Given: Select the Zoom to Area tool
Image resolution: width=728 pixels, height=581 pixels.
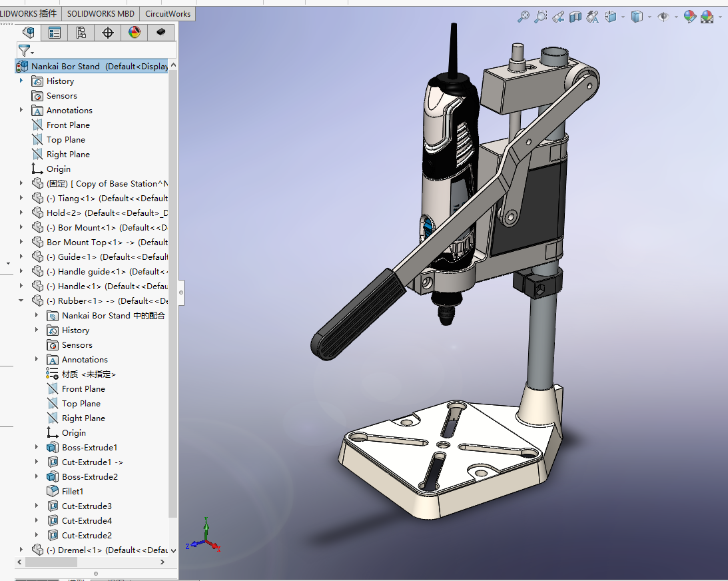Looking at the screenshot, I should click(x=541, y=17).
